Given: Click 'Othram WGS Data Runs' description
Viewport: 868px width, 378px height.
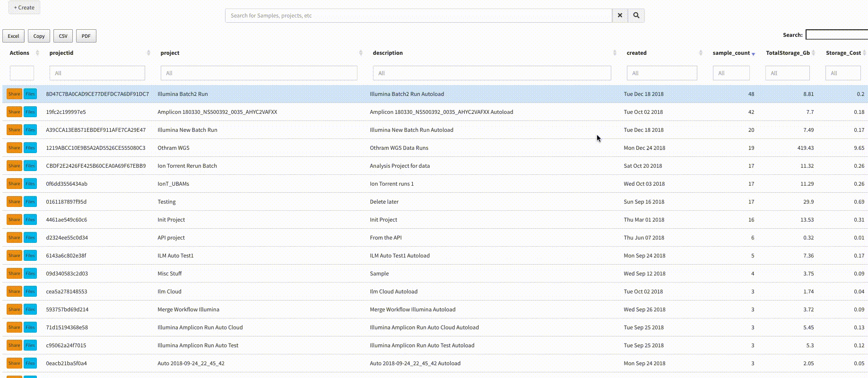Looking at the screenshot, I should [399, 148].
